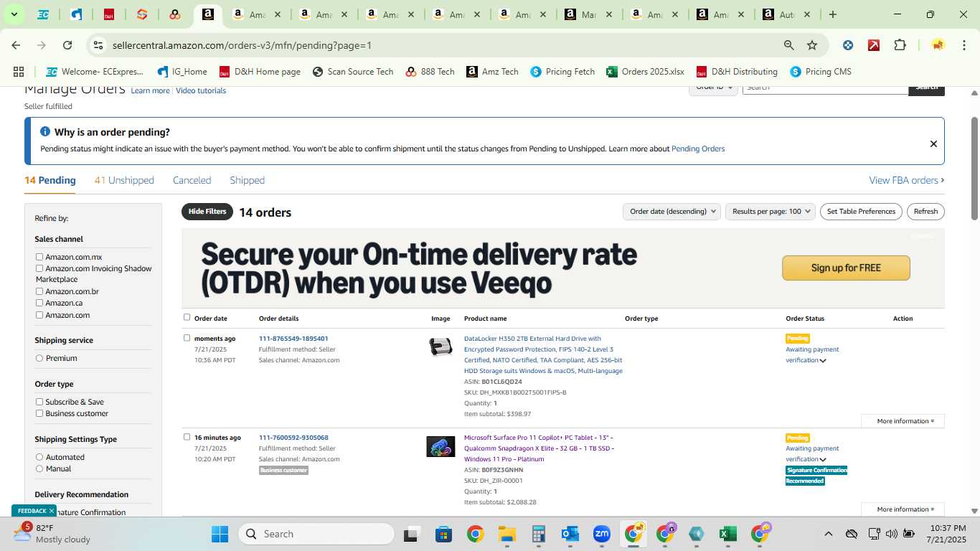
Task: Open the Extensions puzzle icon
Action: click(900, 45)
